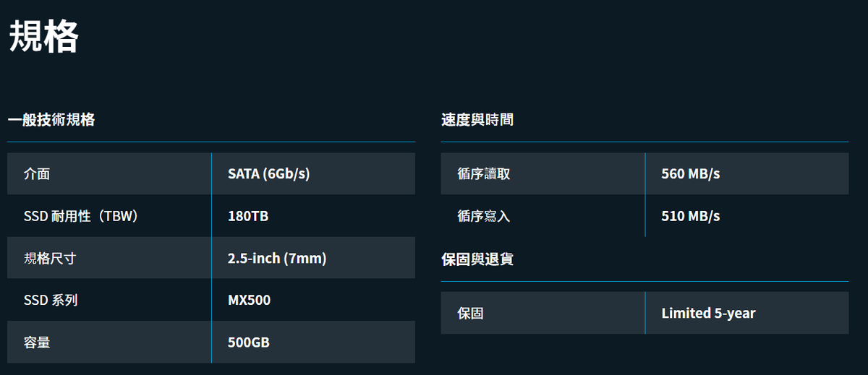Click the 規格尺寸 row label
This screenshot has height=375, width=868.
click(x=50, y=258)
